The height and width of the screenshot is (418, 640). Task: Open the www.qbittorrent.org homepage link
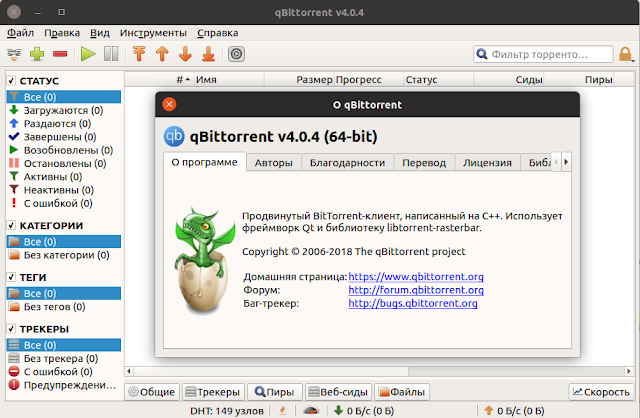click(x=416, y=276)
